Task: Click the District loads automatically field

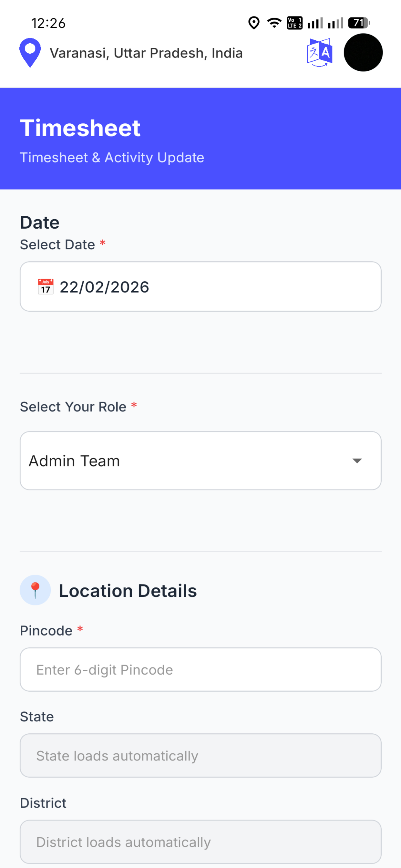Action: coord(200,842)
